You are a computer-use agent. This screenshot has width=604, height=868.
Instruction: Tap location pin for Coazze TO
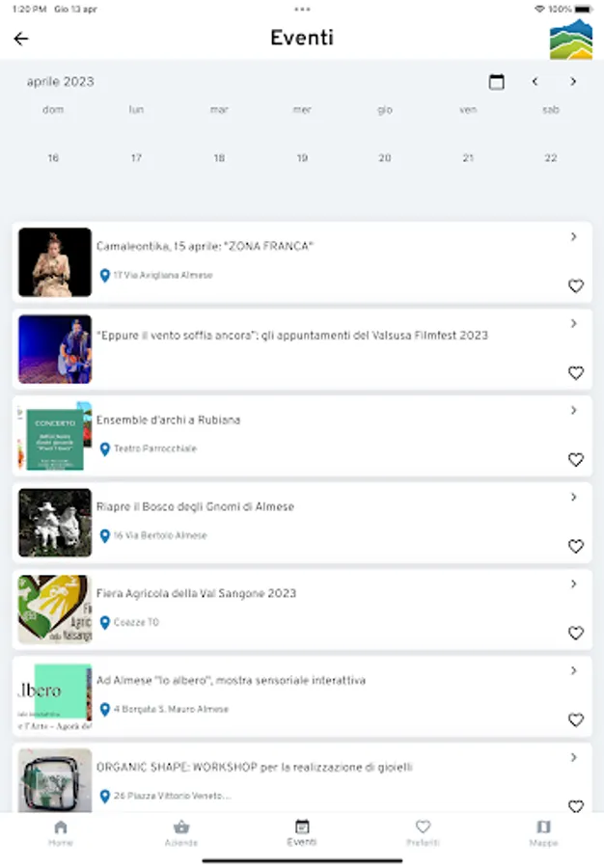[104, 623]
